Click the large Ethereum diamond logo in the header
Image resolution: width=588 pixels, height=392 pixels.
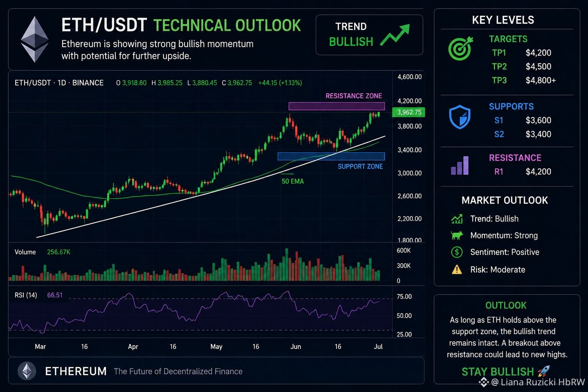pyautogui.click(x=34, y=39)
